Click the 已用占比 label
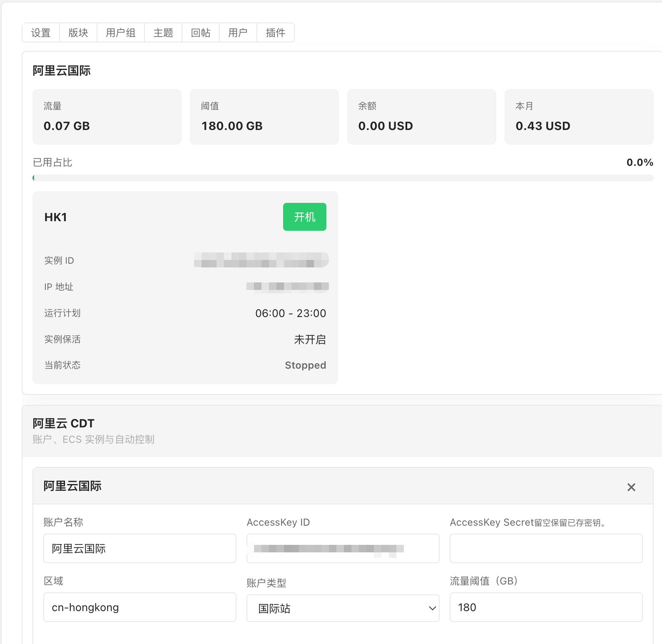This screenshot has height=644, width=662. coord(52,162)
